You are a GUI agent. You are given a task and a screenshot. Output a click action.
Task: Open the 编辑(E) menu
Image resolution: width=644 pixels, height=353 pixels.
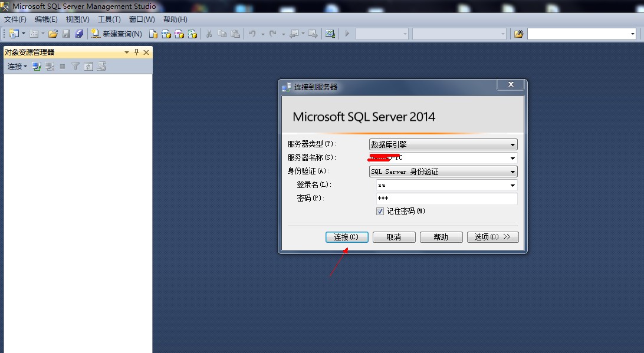click(46, 19)
